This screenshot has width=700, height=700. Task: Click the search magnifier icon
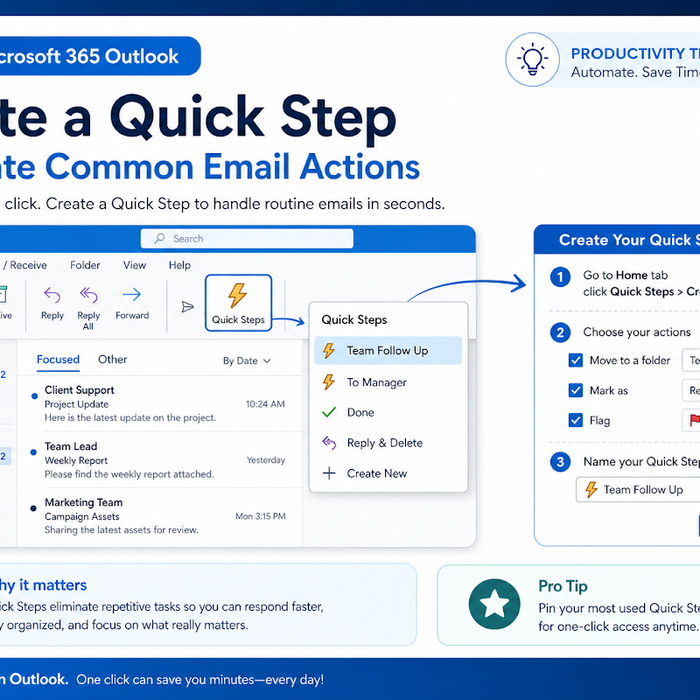click(159, 238)
